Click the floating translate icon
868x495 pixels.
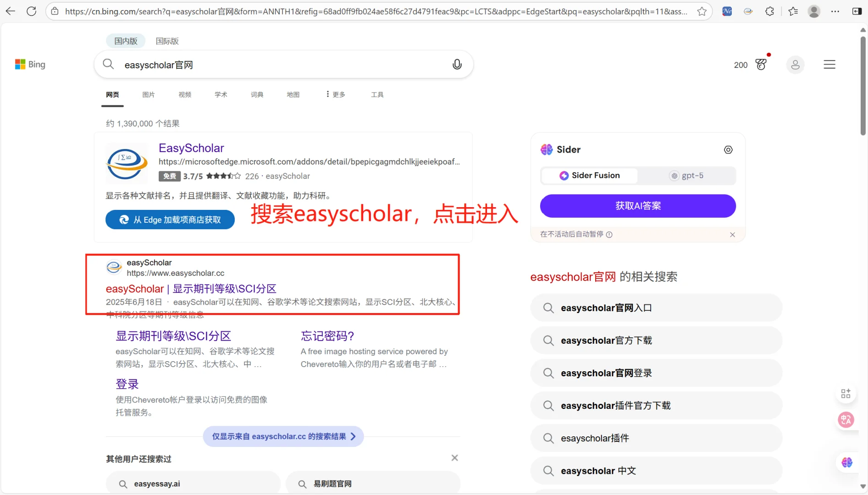click(x=846, y=419)
